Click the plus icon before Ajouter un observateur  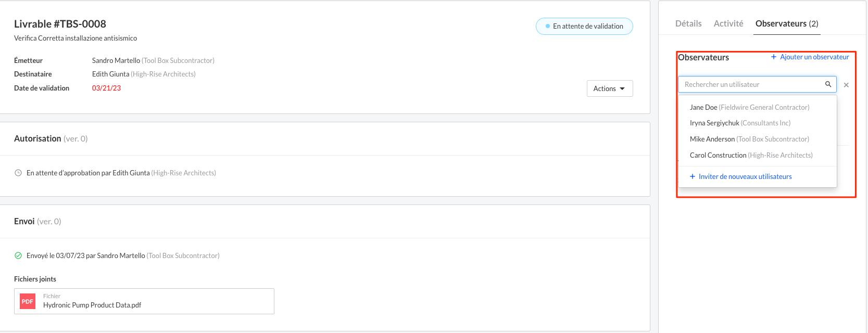pos(774,57)
